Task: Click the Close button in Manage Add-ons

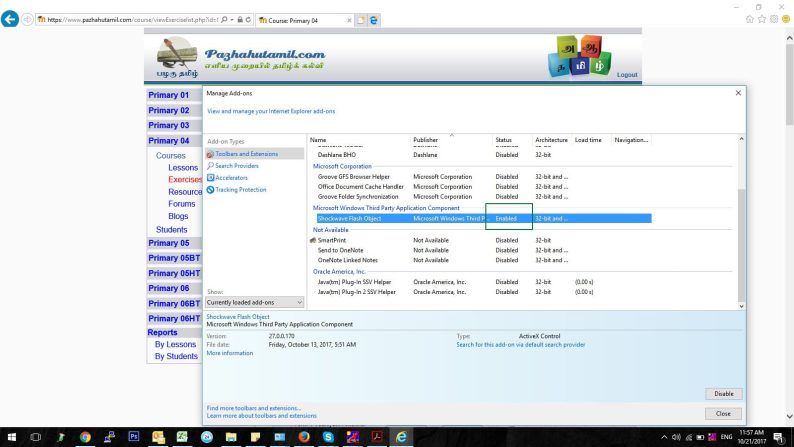Action: click(x=724, y=414)
